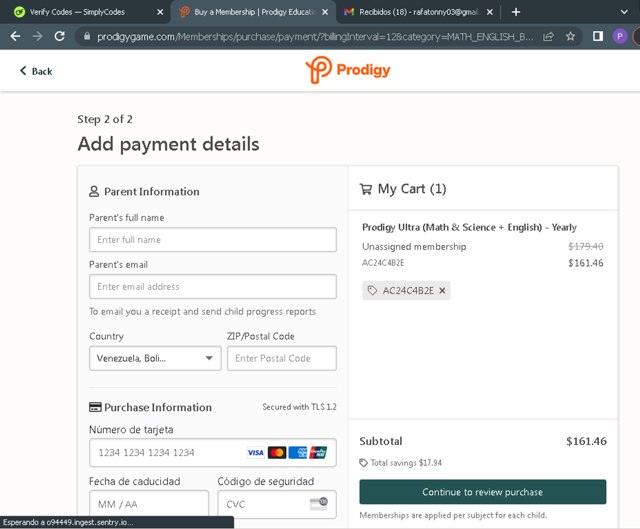The image size is (640, 529).
Task: Reload the current page
Action: tap(60, 36)
